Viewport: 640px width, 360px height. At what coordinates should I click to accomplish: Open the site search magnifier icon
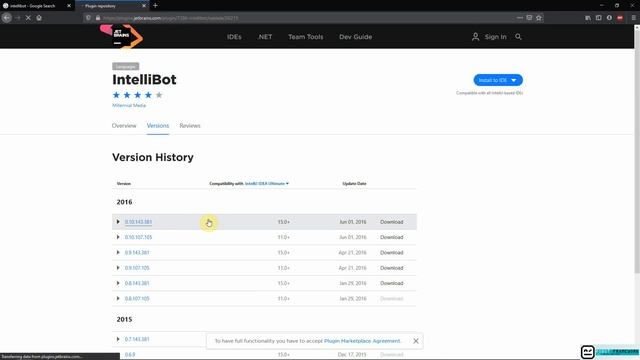tap(518, 37)
